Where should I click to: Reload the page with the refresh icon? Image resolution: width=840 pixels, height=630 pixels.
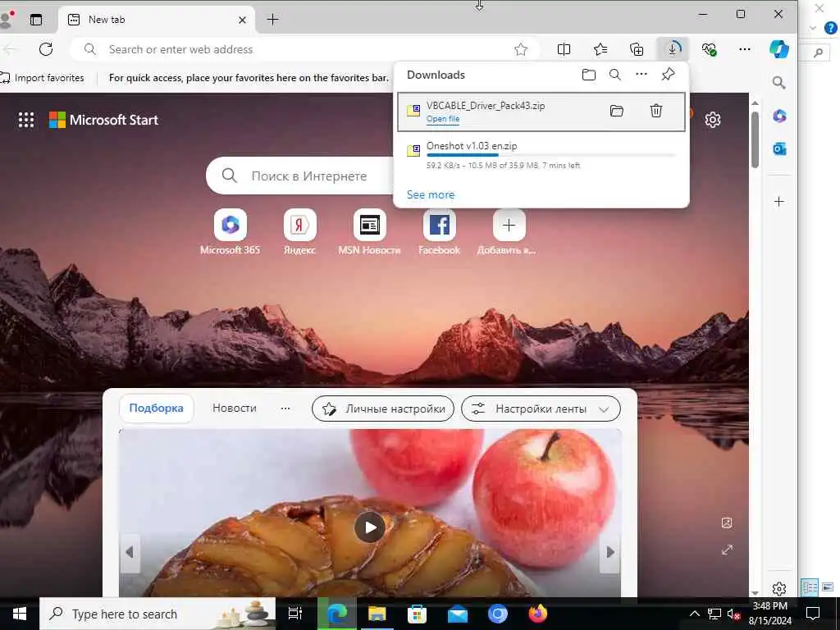[x=46, y=49]
